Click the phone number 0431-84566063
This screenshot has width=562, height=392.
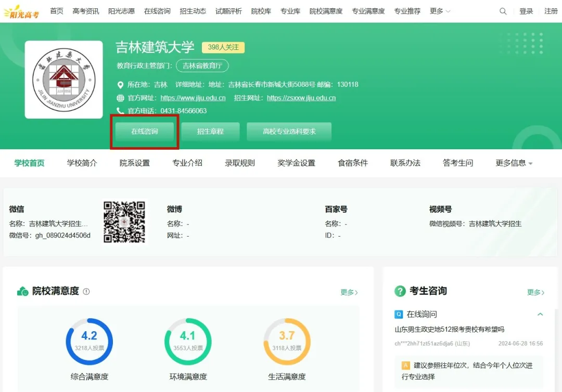pos(184,111)
